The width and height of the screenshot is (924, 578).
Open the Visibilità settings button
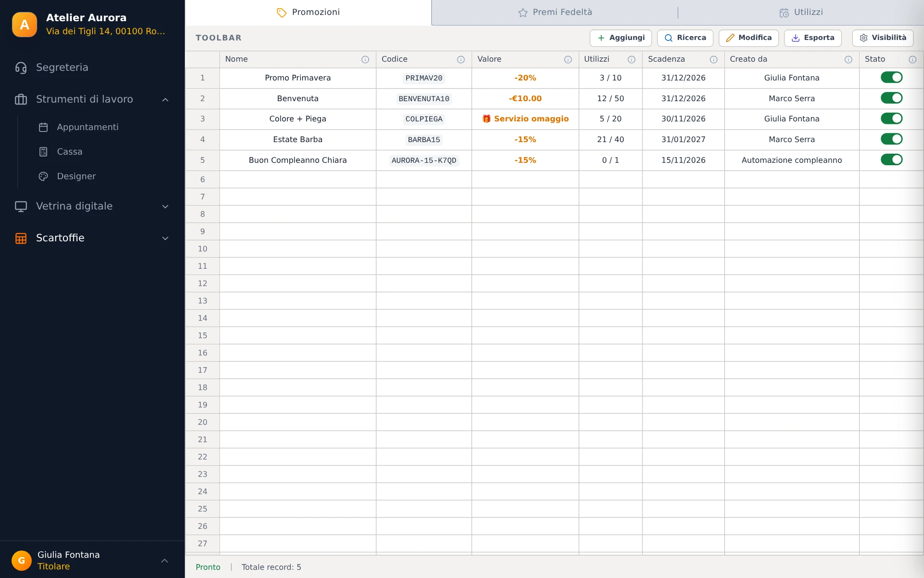(883, 38)
